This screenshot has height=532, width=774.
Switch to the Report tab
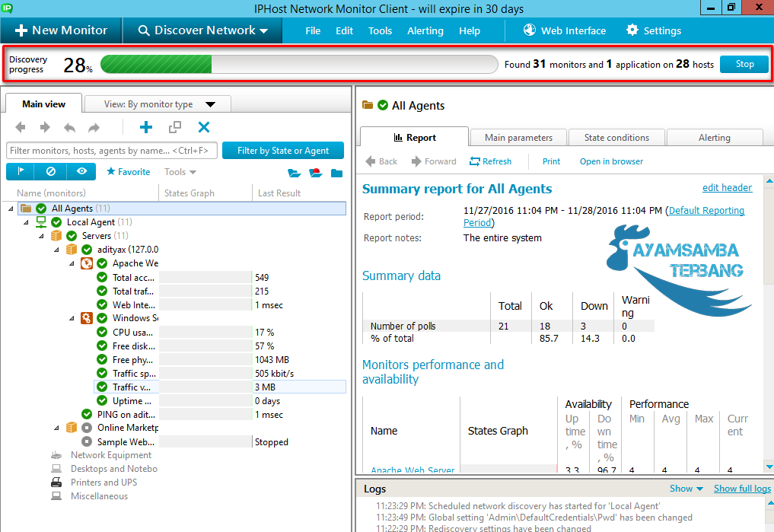click(x=415, y=138)
